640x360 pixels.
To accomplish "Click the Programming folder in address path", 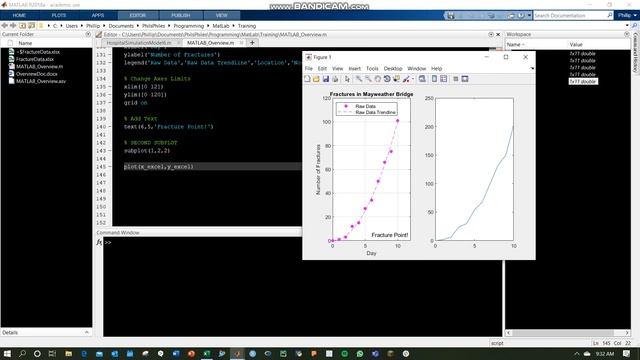I will [x=188, y=26].
